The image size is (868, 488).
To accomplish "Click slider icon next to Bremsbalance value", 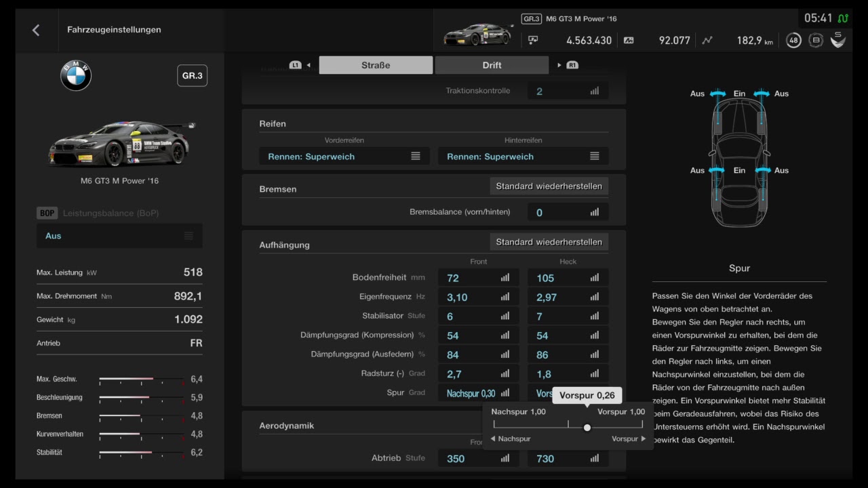I will click(595, 212).
